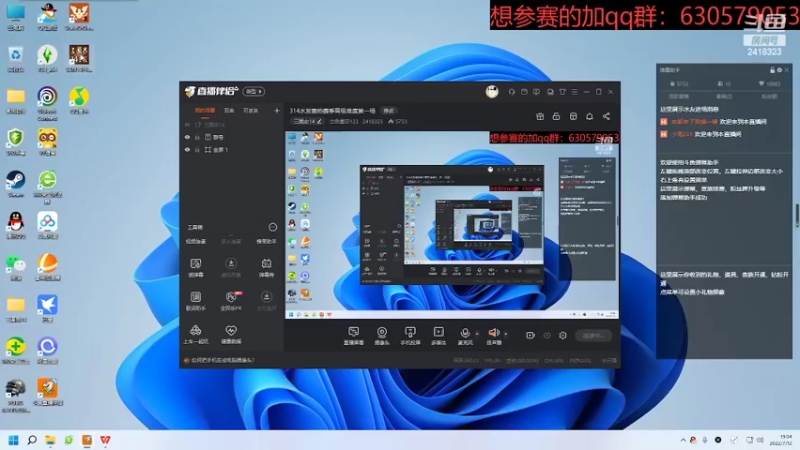The image size is (800, 450).
Task: Open the first tool in the toolbox grid
Action: [x=195, y=267]
